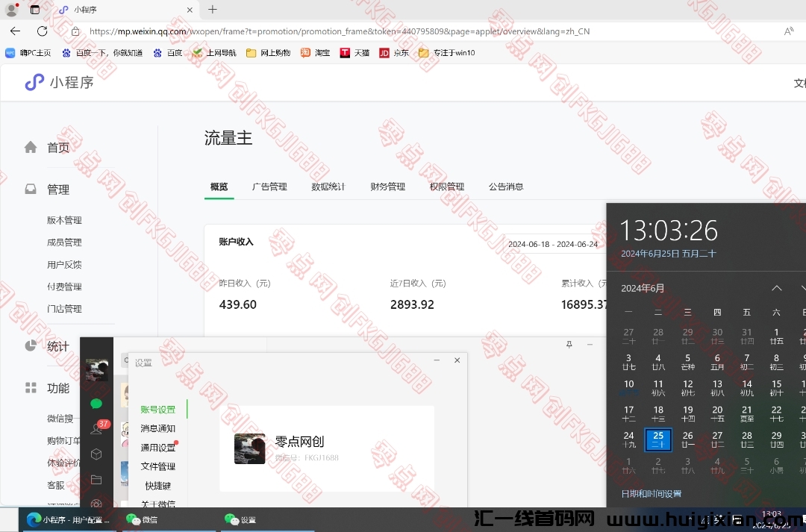Select June 25 in the calendar

658,440
